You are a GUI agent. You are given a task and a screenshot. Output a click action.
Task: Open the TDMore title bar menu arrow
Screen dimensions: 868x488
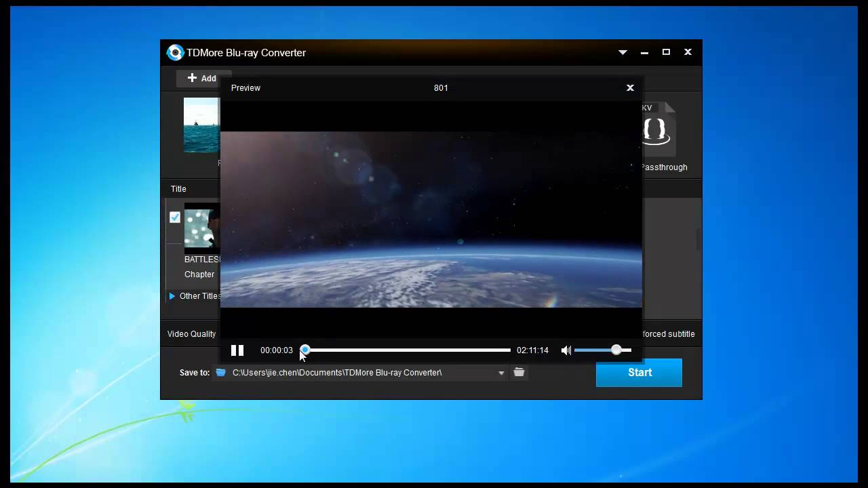(623, 52)
